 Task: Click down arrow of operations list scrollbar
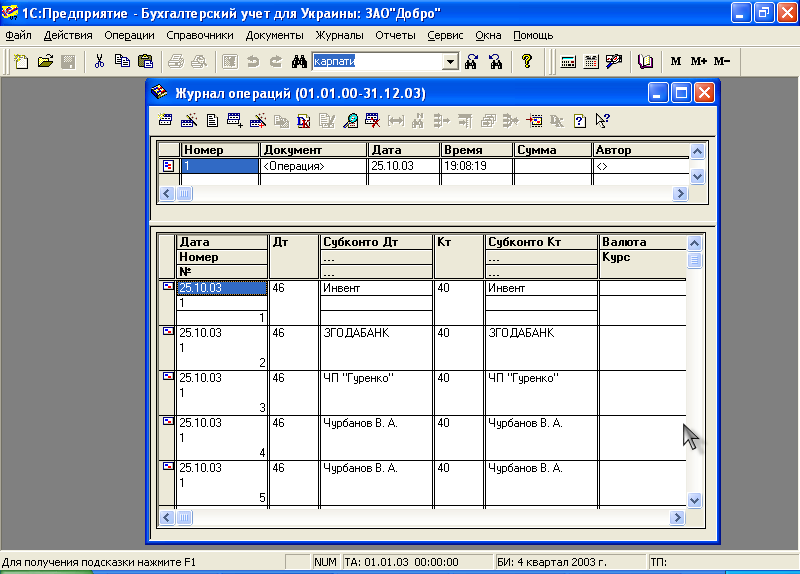[x=697, y=177]
